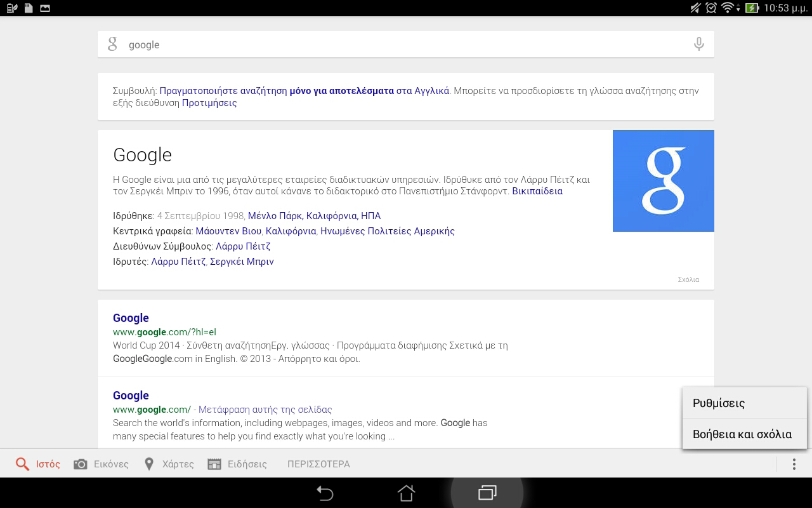Tap the image notification icon in status bar
This screenshot has height=508, width=812.
44,8
